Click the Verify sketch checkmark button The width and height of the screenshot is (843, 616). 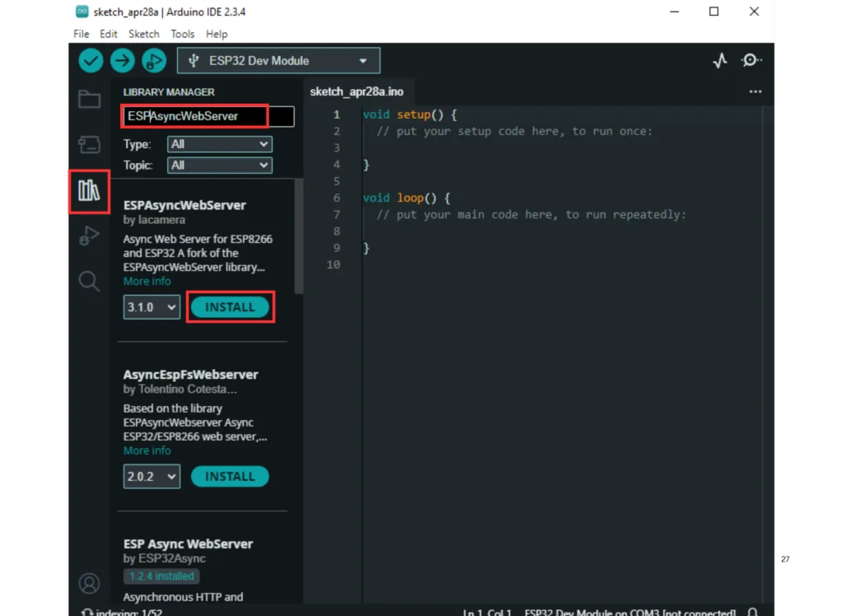[x=91, y=60]
